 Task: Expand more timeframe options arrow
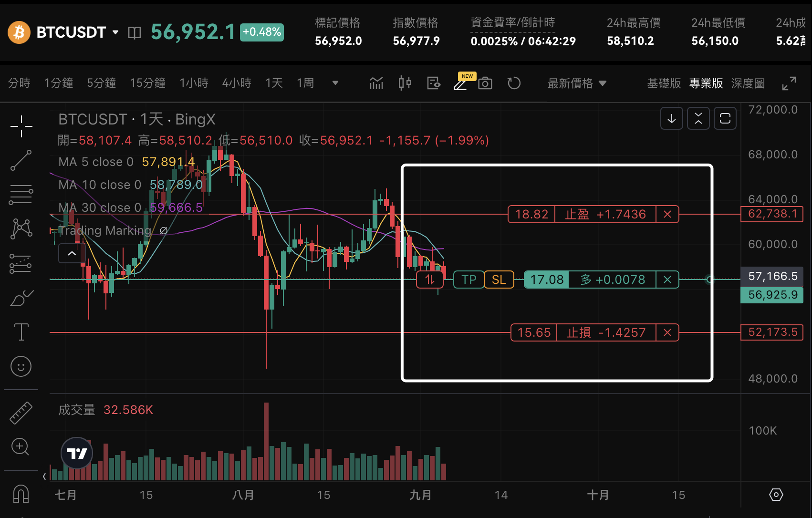(335, 83)
